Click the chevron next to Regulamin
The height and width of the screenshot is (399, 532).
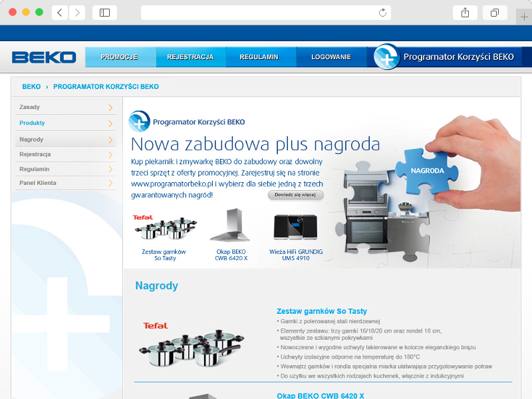(x=110, y=170)
